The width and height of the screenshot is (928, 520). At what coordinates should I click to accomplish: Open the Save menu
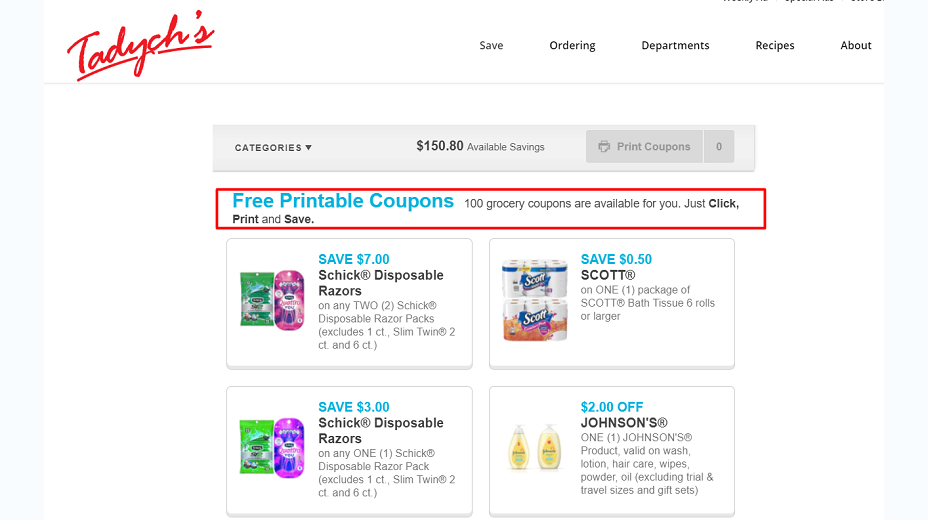491,46
